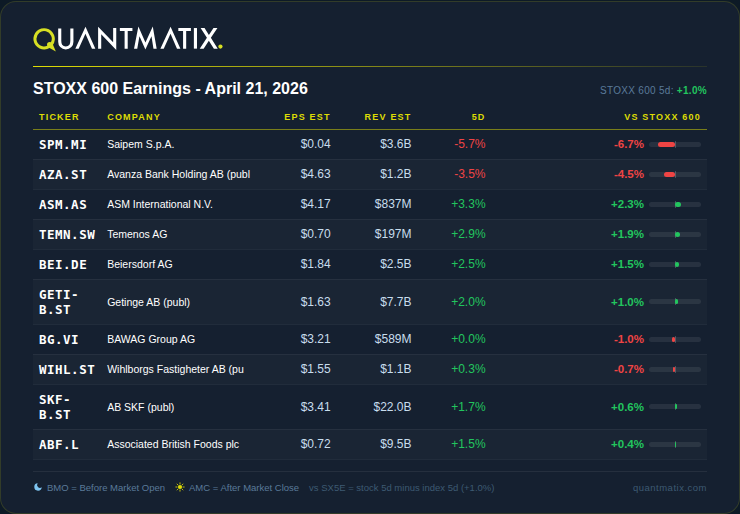Click the $4.63 EPS estimate
The image size is (740, 514).
coord(316,174)
